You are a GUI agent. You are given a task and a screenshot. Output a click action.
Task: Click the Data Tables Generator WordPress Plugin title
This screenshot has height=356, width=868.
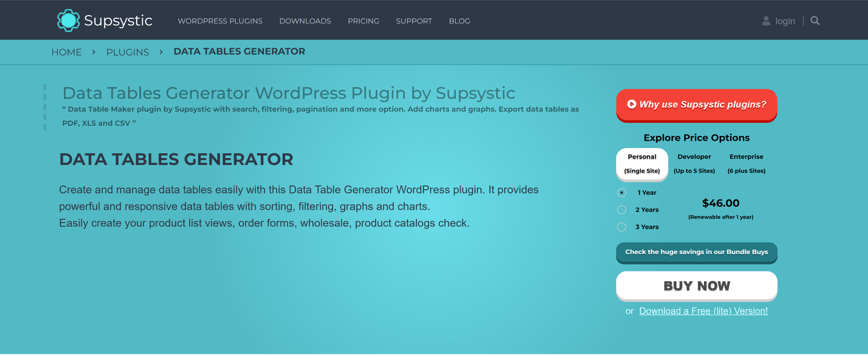pyautogui.click(x=289, y=93)
